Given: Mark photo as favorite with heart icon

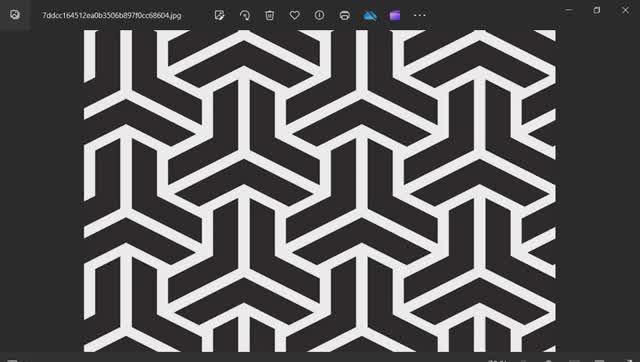Looking at the screenshot, I should coord(294,15).
